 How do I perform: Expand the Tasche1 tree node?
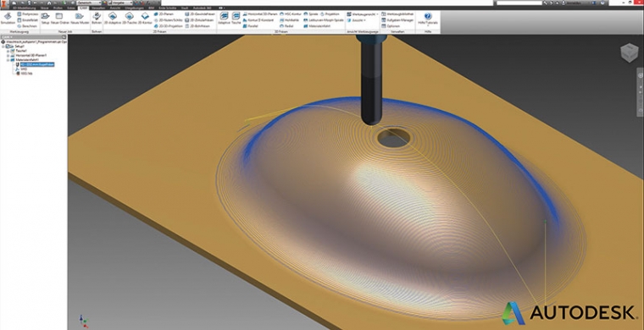click(8, 51)
